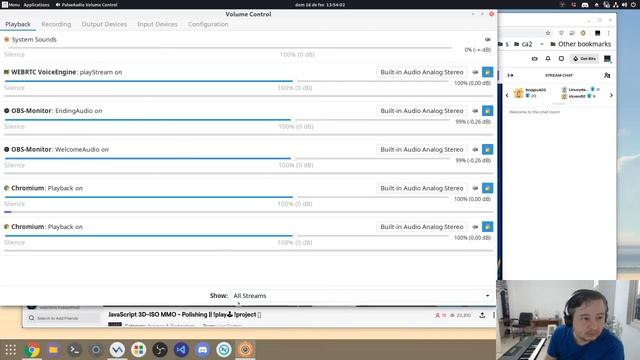
Task: Adjust first Chromium Playback volume slider
Action: (x=227, y=197)
